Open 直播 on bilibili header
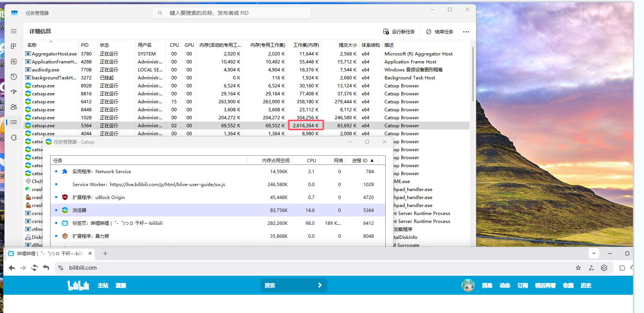This screenshot has width=644, height=313. 121,285
